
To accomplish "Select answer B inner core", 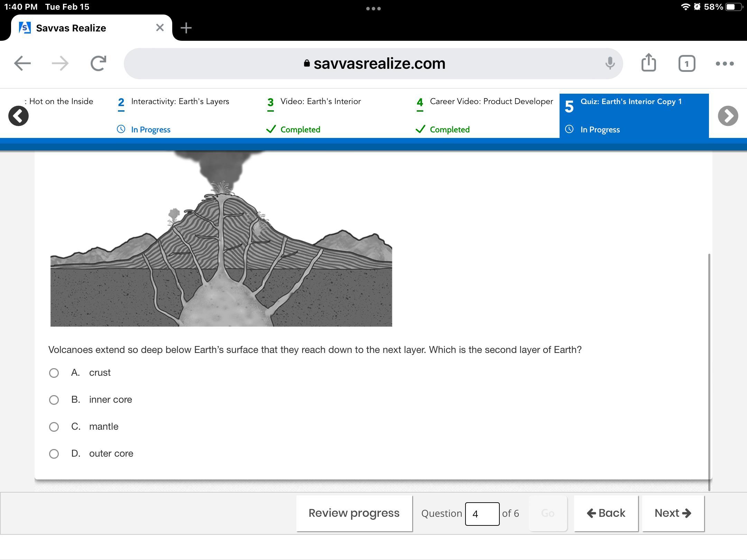I will [x=54, y=400].
